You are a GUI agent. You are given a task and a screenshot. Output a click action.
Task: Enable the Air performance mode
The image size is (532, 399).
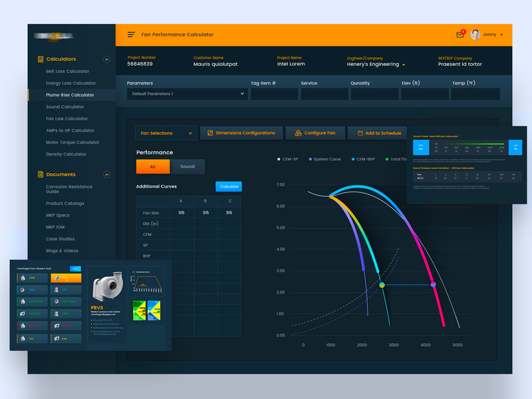click(x=152, y=166)
